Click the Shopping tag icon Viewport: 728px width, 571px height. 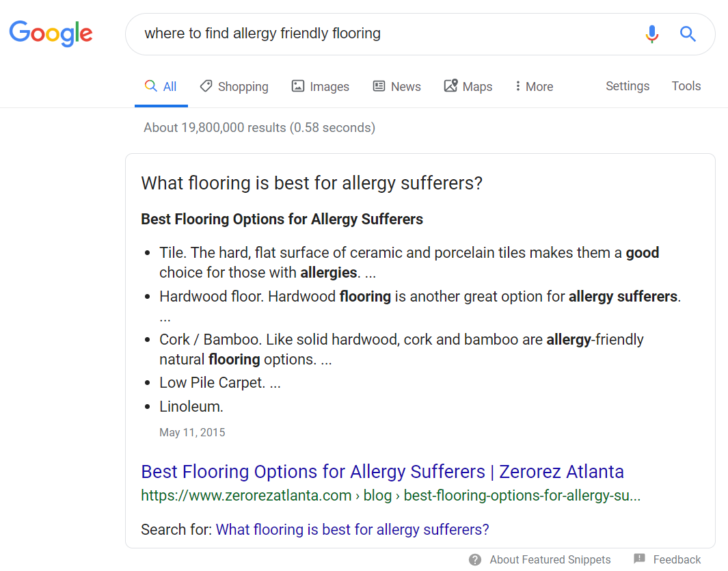(x=206, y=86)
